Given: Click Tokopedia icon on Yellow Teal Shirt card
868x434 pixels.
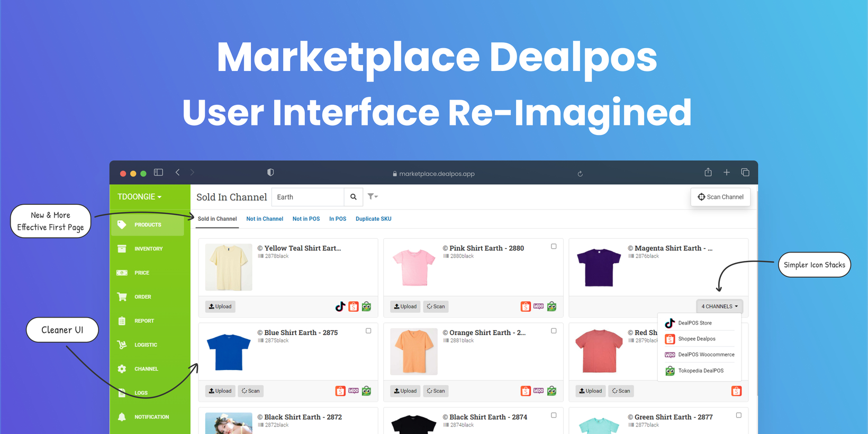Looking at the screenshot, I should point(366,306).
